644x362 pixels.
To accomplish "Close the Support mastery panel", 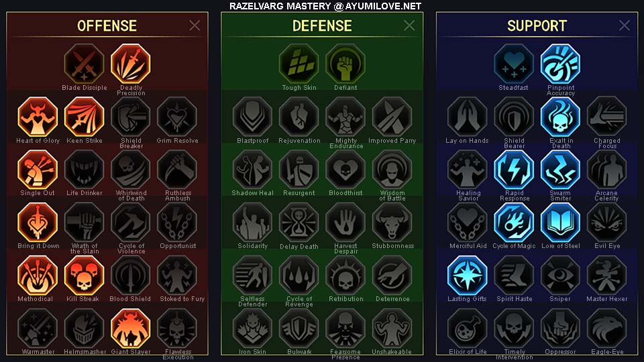I will click(625, 25).
